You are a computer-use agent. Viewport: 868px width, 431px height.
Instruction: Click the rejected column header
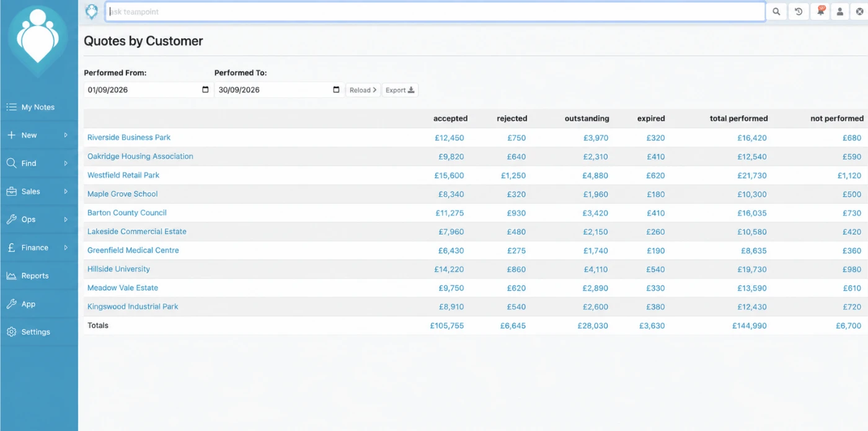[512, 118]
